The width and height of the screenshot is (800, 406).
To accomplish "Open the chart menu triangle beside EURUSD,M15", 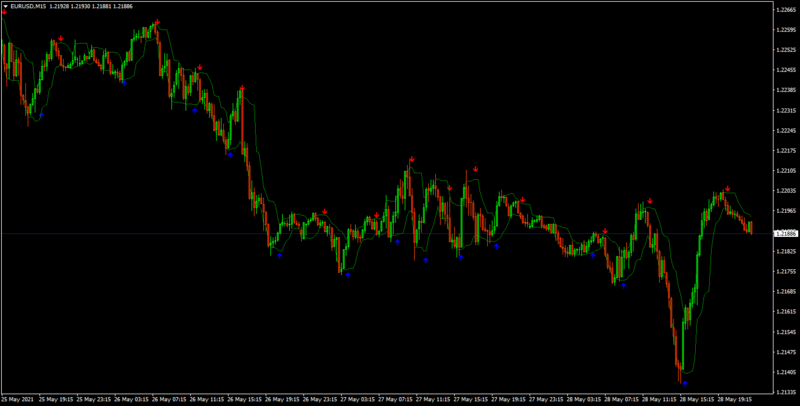I will coord(5,6).
